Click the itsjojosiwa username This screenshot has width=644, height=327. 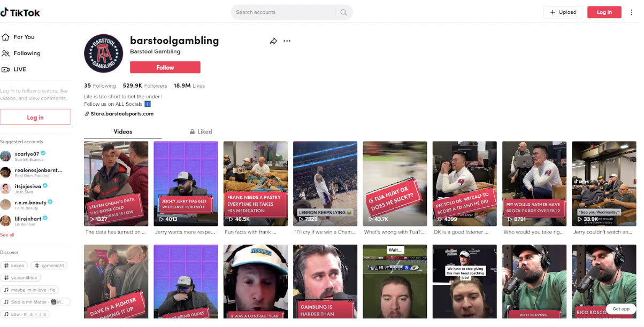pyautogui.click(x=28, y=186)
